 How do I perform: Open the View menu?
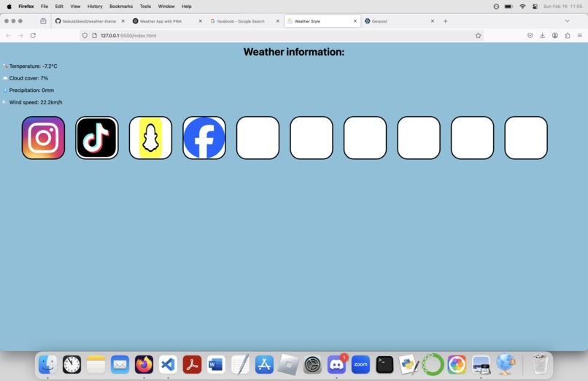coord(75,7)
